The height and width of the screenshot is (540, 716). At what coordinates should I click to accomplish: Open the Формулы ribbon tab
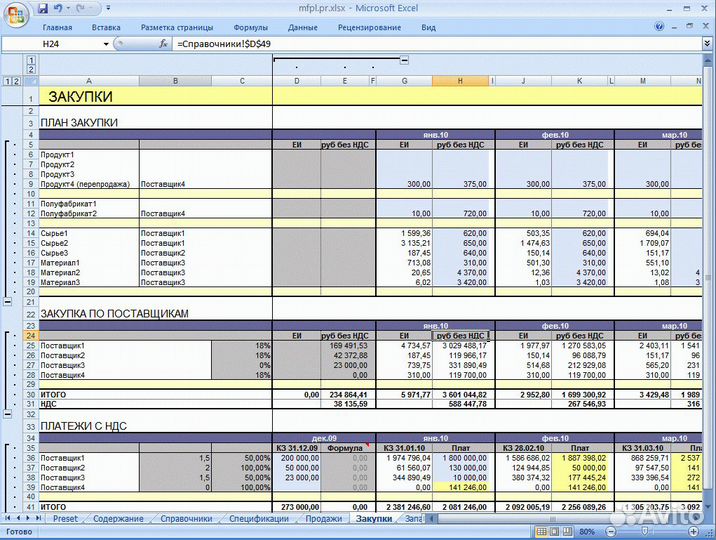pos(250,28)
